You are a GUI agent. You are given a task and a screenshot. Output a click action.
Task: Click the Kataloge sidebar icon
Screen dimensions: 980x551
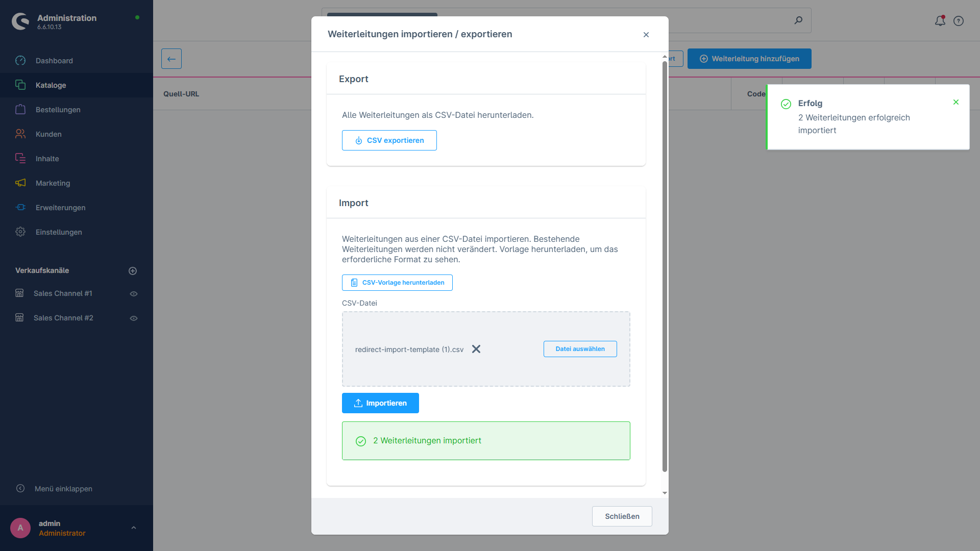click(x=20, y=85)
